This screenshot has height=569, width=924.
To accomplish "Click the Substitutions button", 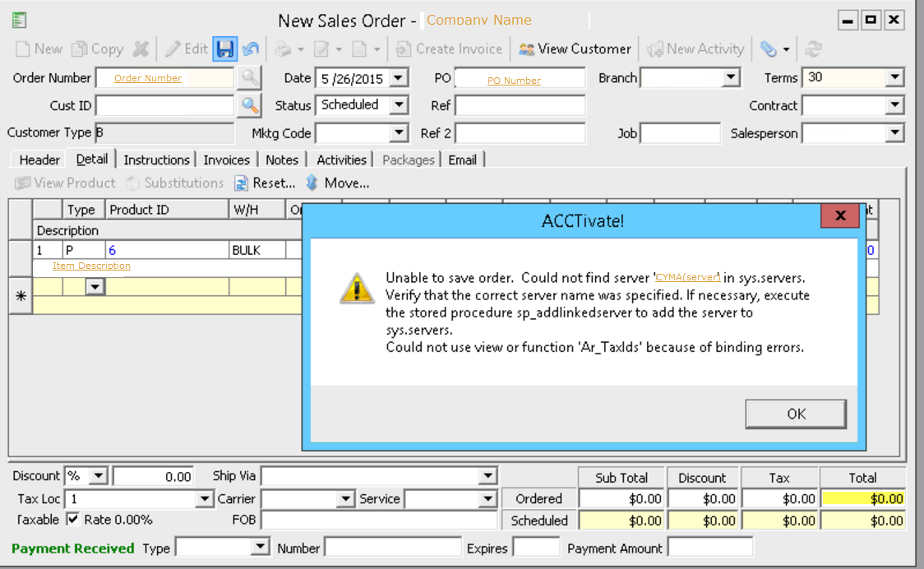I will pyautogui.click(x=175, y=183).
